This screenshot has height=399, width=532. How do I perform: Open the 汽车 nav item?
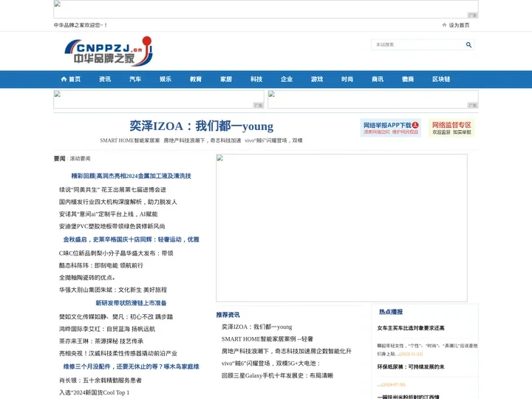coord(135,79)
